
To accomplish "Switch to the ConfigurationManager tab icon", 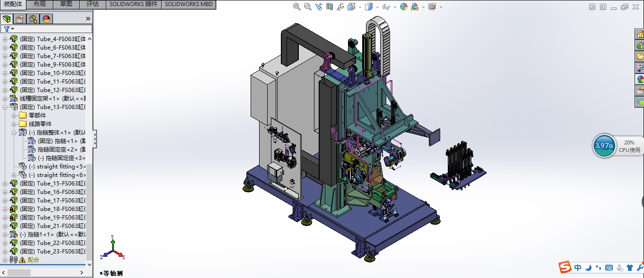I will pyautogui.click(x=33, y=19).
